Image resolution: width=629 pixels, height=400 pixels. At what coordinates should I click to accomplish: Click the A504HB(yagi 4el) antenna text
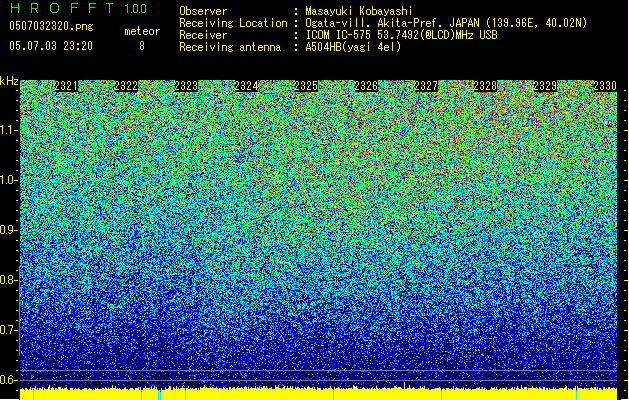coord(353,47)
